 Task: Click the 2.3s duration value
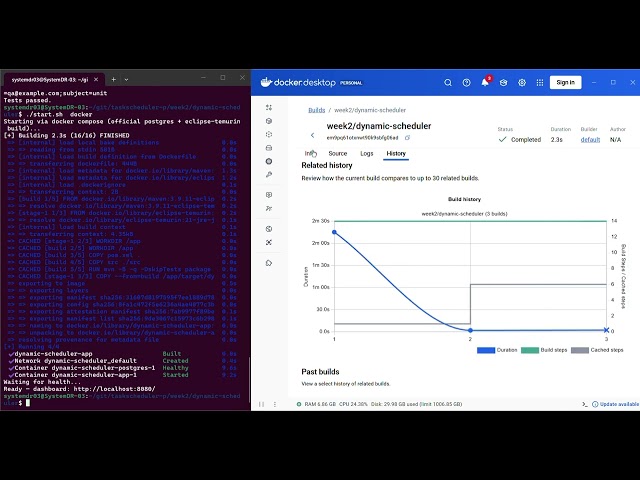pyautogui.click(x=556, y=140)
